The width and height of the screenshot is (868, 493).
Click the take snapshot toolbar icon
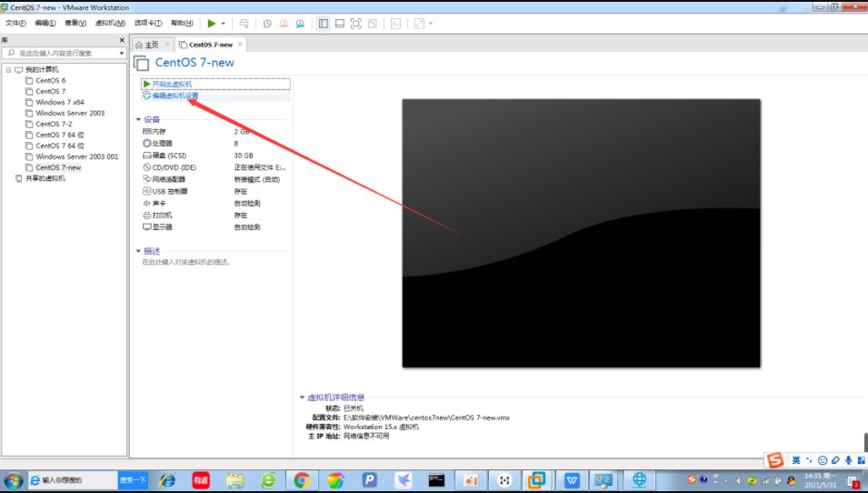click(267, 24)
